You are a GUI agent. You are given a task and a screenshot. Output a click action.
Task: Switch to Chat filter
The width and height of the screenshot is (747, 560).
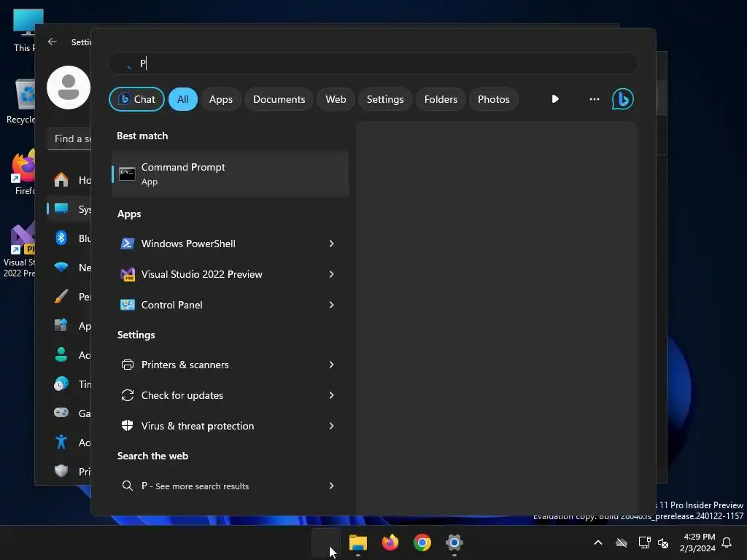(136, 99)
